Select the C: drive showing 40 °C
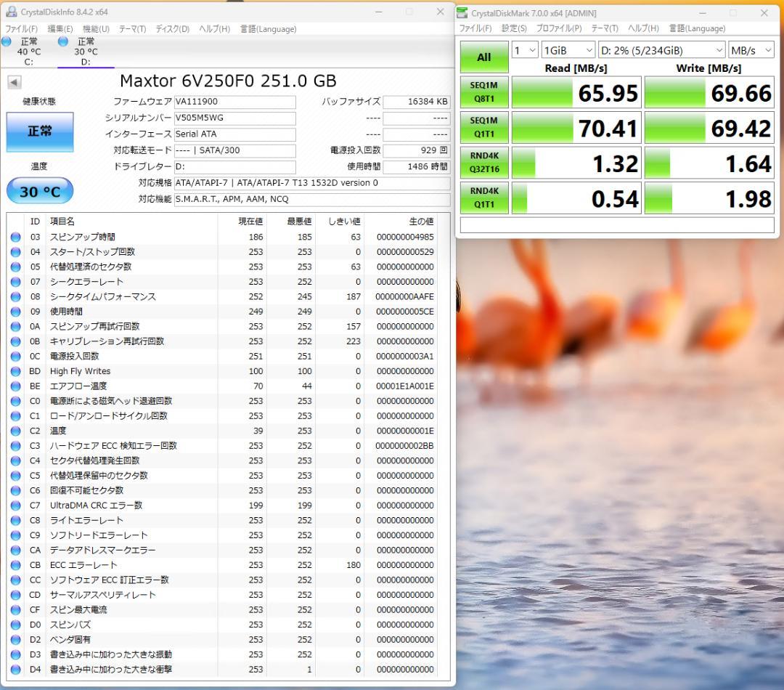The height and width of the screenshot is (690, 784). [28, 51]
